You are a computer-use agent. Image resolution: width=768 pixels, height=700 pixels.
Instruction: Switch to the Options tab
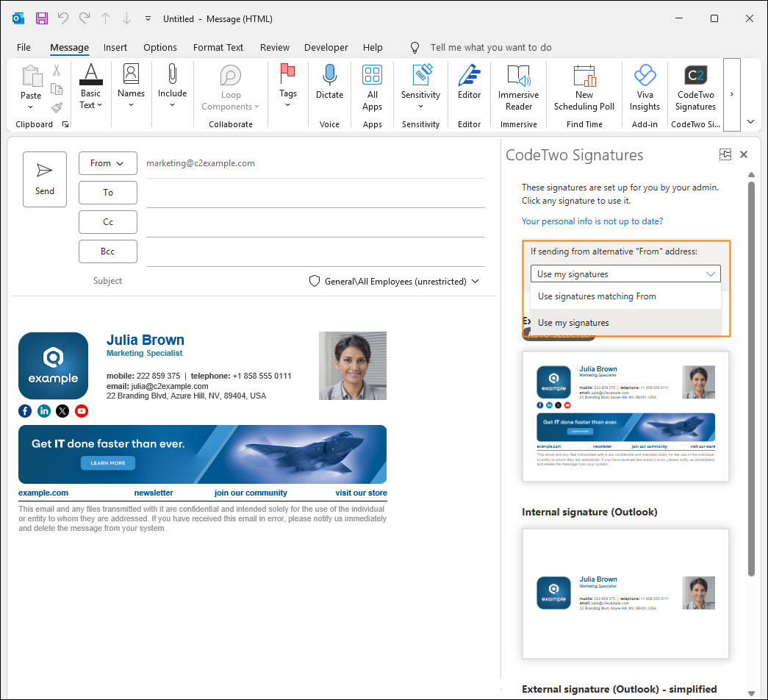click(160, 48)
